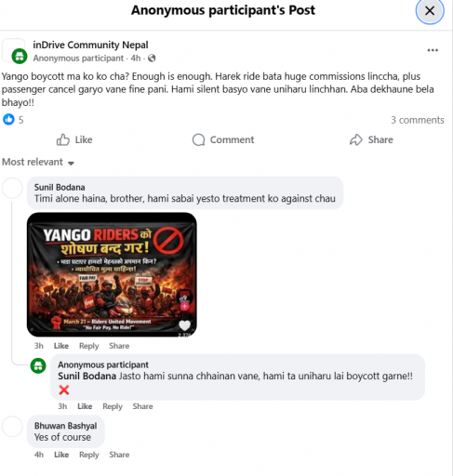Viewport: 453px width, 476px height.
Task: Like Sunil Bodana's comment
Action: click(61, 346)
